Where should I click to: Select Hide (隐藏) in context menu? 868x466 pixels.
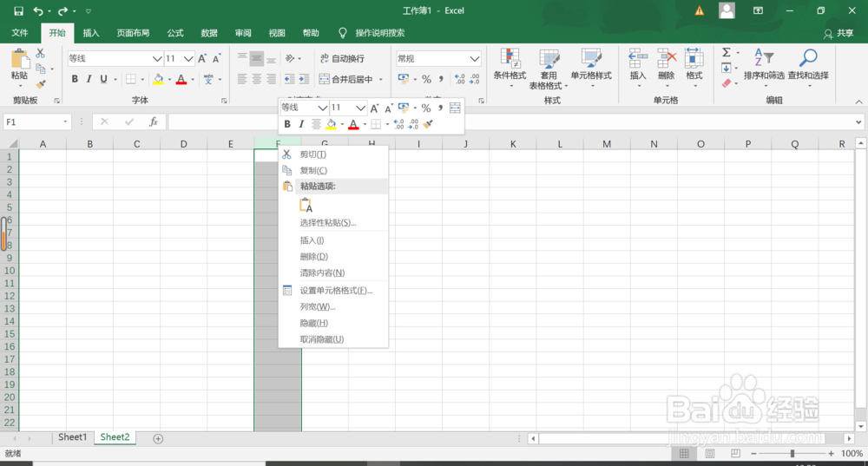[x=333, y=323]
